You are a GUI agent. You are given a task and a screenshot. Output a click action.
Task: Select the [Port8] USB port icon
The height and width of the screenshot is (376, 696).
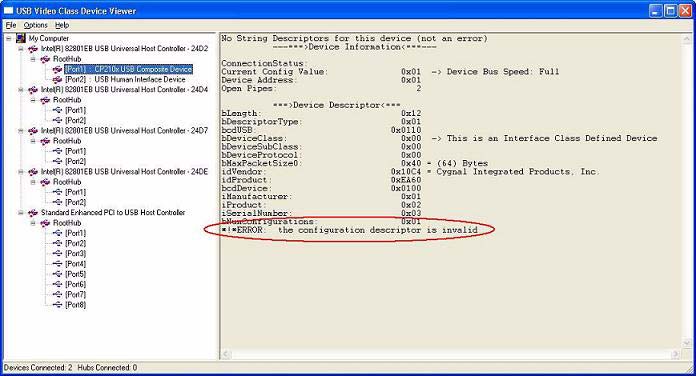pyautogui.click(x=57, y=305)
